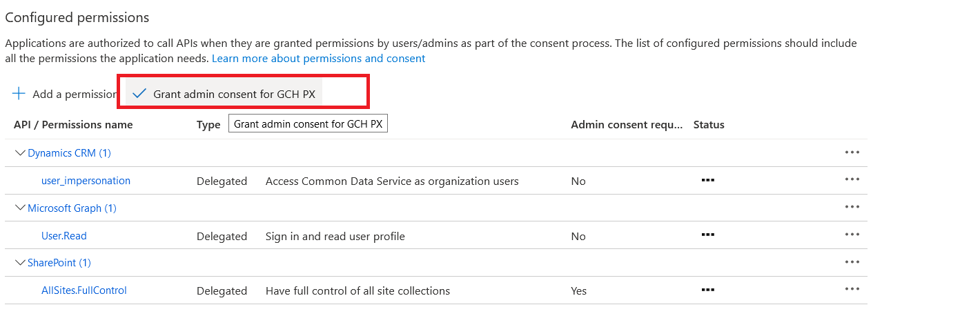Open the User.Read permission link
The height and width of the screenshot is (336, 980).
pos(64,236)
